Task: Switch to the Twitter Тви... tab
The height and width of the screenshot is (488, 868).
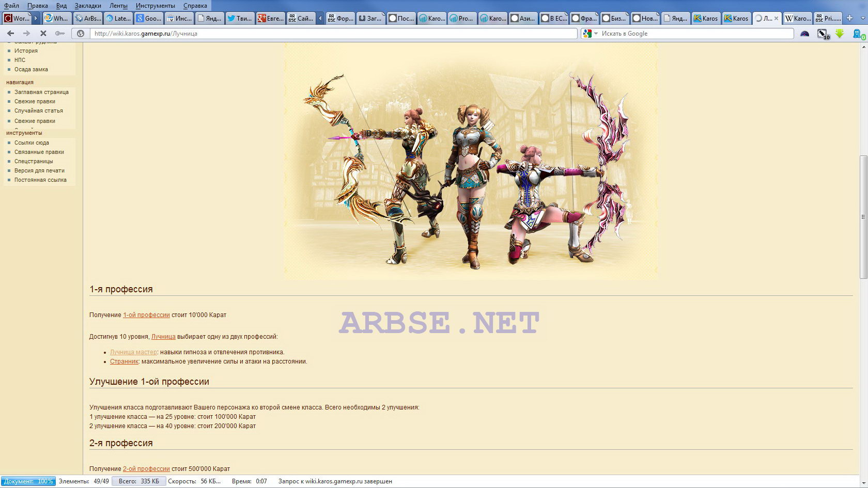Action: 240,18
